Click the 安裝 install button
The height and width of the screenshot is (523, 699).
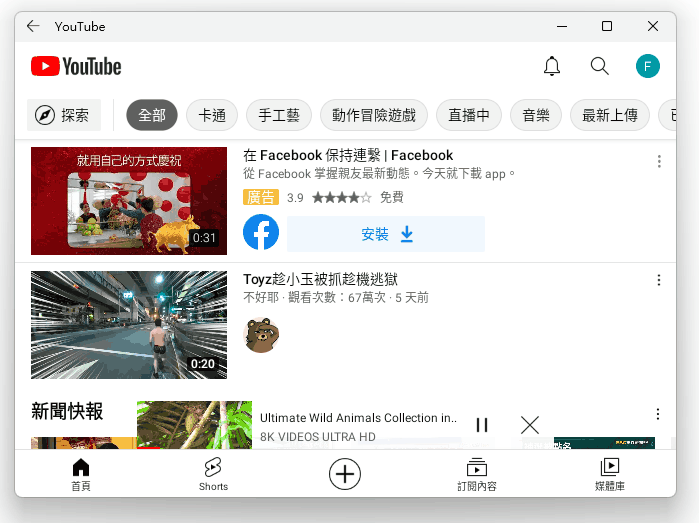pyautogui.click(x=386, y=234)
